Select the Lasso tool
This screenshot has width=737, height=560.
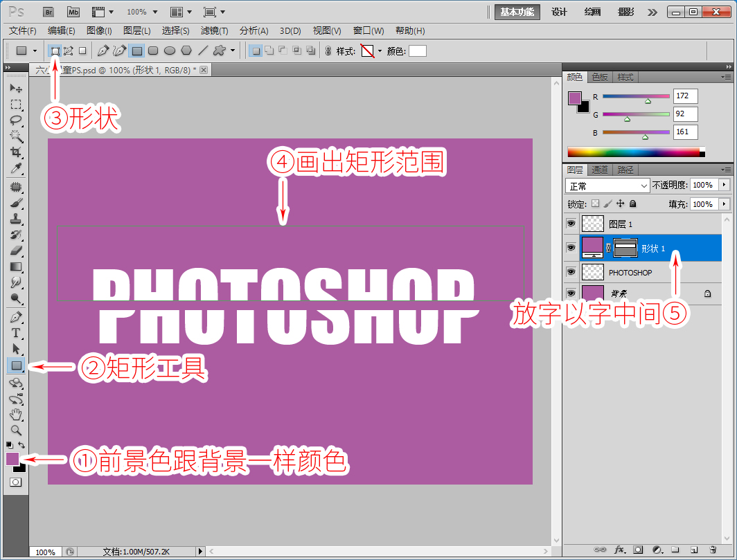(16, 120)
